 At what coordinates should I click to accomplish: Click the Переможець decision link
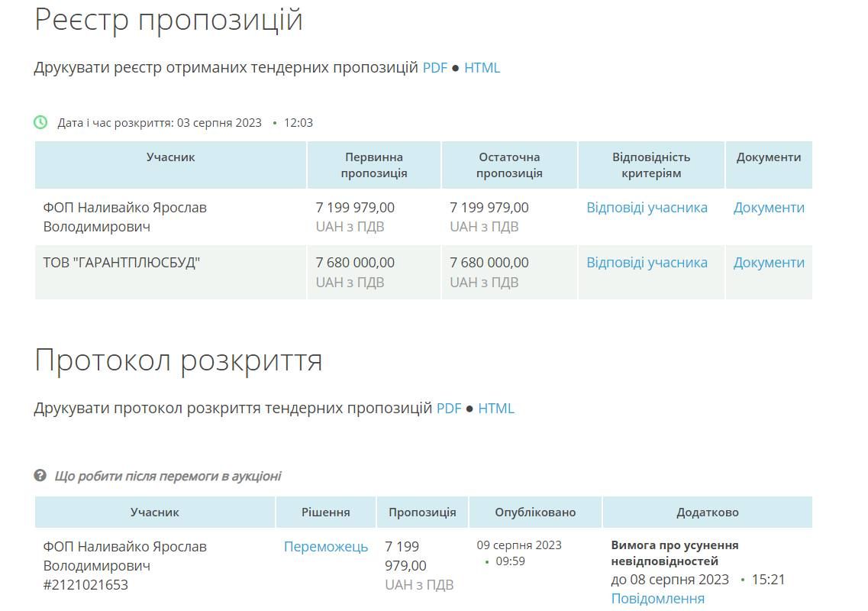click(326, 547)
